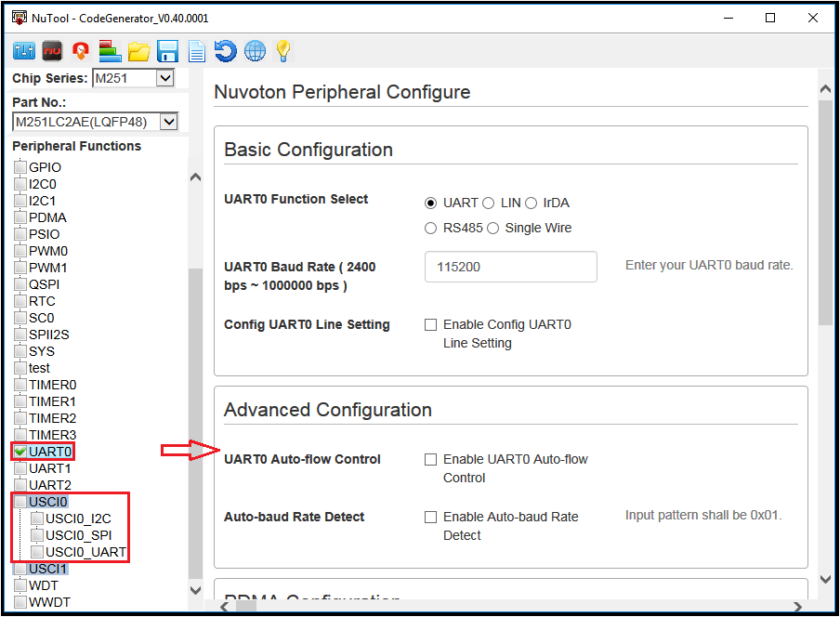
Task: Click the blue document page toolbar icon
Action: 196,51
